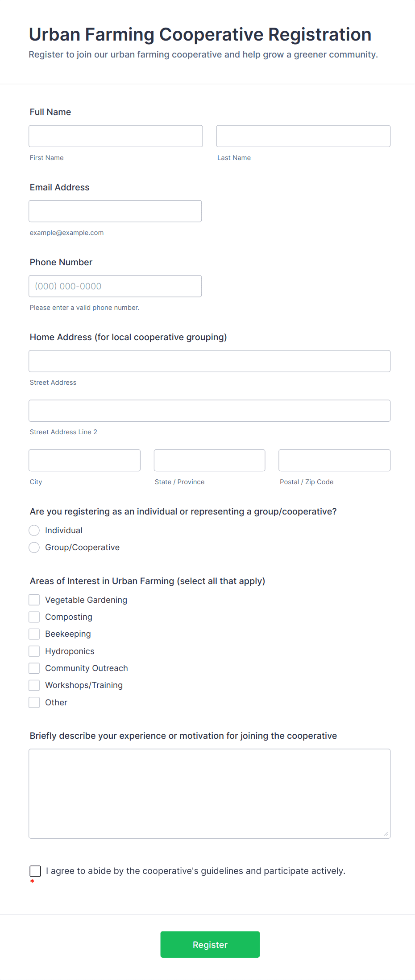The image size is (415, 980).
Task: Tick the Composting checkbox
Action: click(34, 617)
